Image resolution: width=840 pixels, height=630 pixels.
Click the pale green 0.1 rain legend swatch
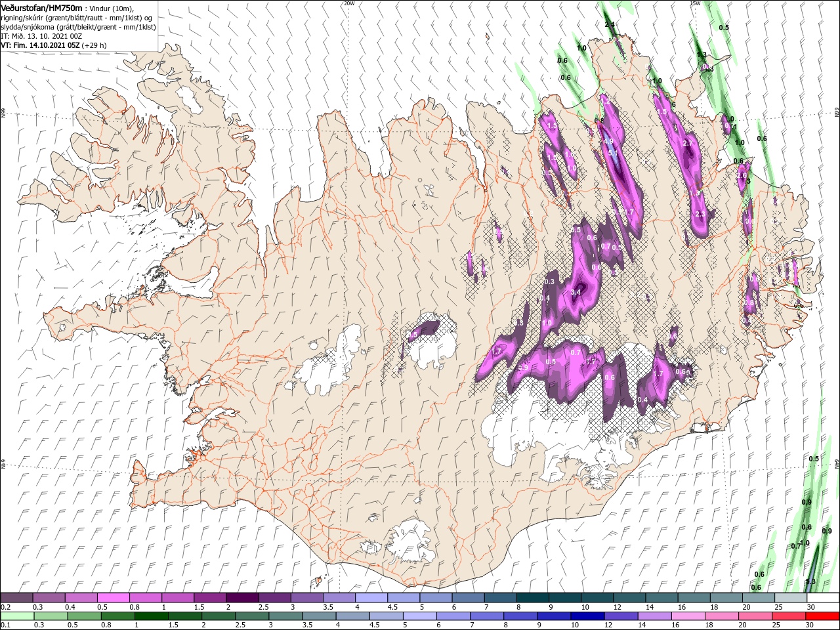(x=17, y=616)
